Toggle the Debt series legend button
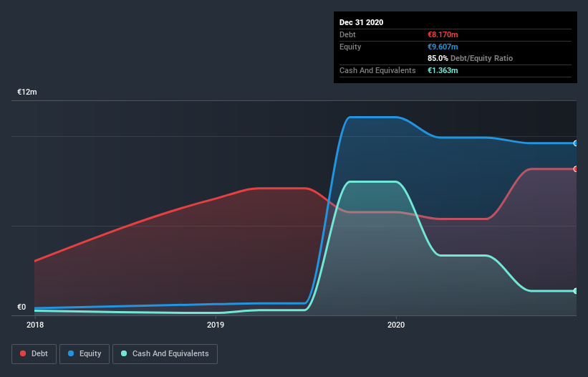Viewport: 588px width, 377px height. tap(34, 354)
